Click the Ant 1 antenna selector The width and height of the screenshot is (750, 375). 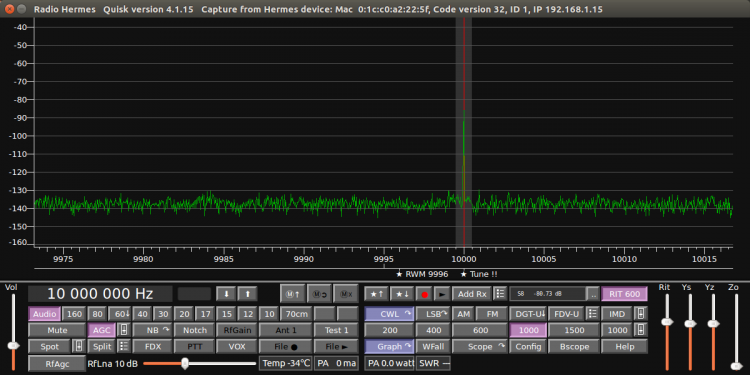[x=286, y=330]
